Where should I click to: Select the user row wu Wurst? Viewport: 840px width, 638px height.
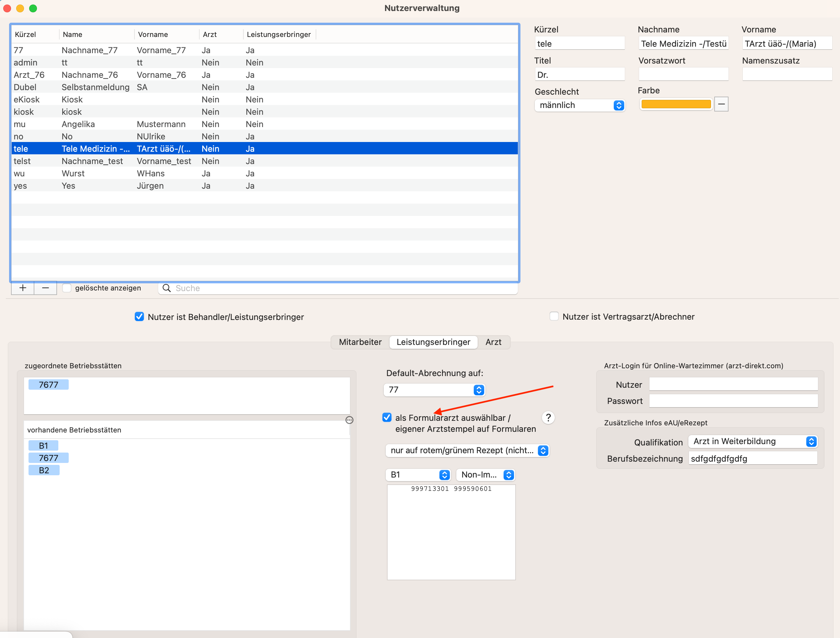pos(265,173)
